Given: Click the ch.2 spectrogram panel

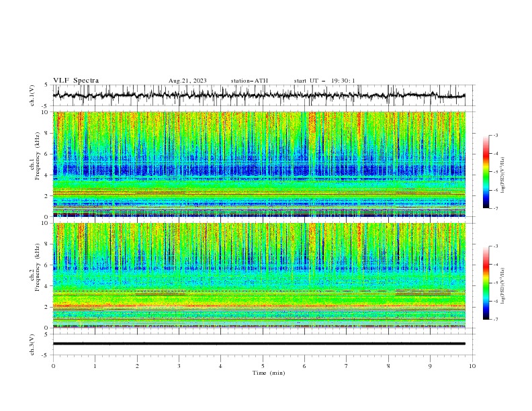Looking at the screenshot, I should click(259, 275).
